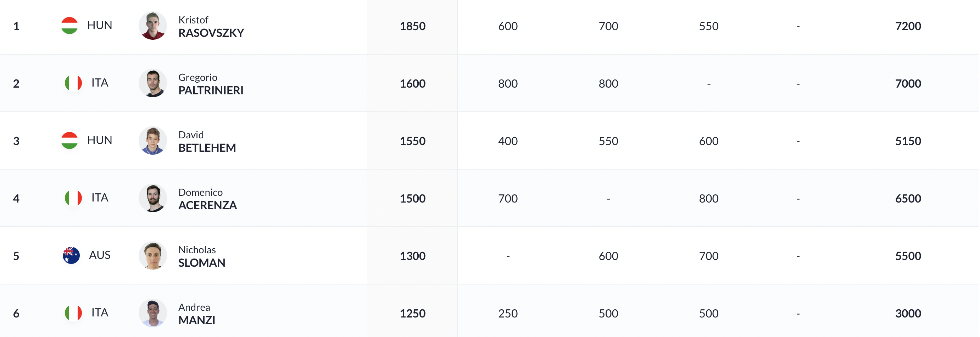Screen dimensions: 980x337
Task: Open Nicholas Sloman's profile photo
Action: coord(152,255)
